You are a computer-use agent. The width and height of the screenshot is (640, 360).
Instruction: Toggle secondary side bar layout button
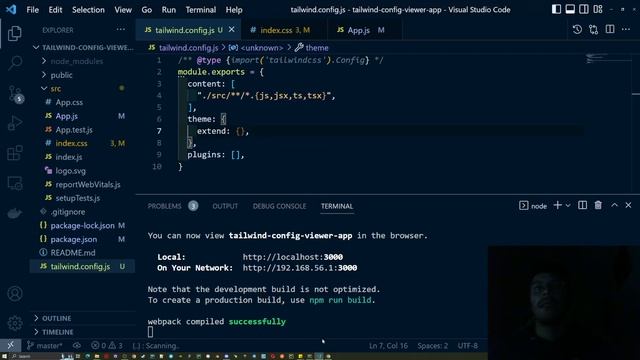click(584, 9)
